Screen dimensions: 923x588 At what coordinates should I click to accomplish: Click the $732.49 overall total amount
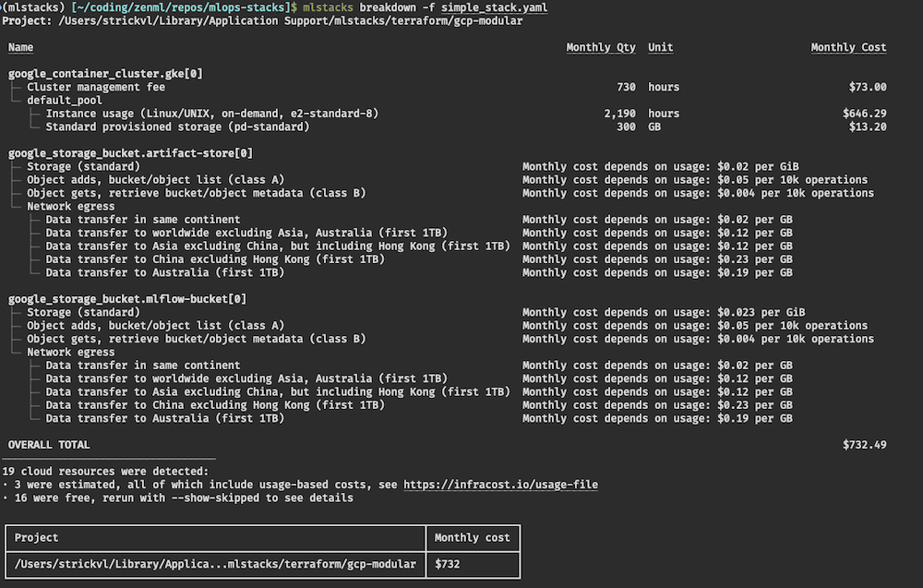click(x=864, y=445)
